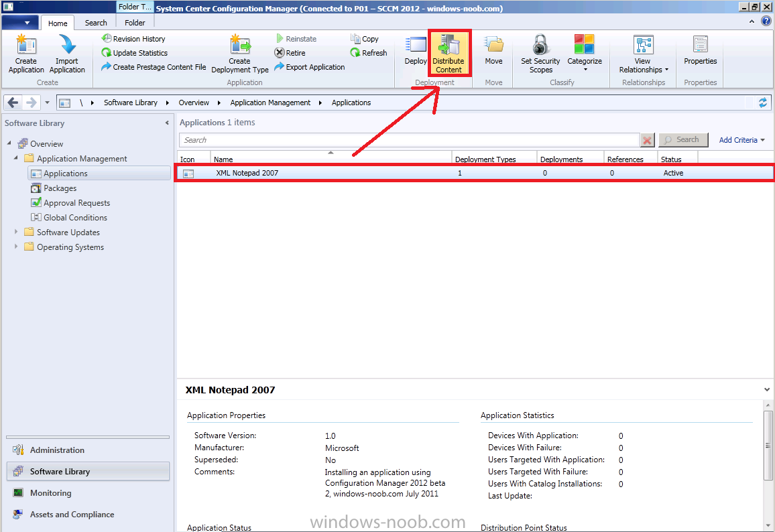The height and width of the screenshot is (532, 775).
Task: Collapse the Overview tree node
Action: point(9,143)
